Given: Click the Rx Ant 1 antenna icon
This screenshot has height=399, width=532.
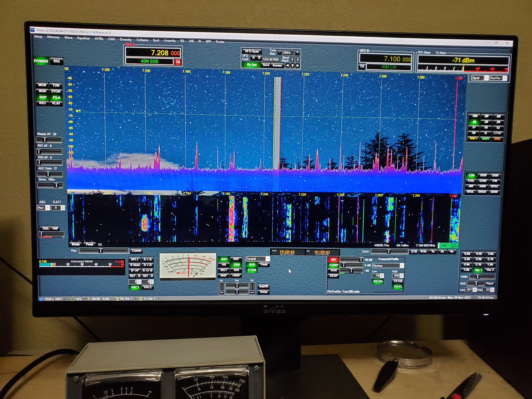Looking at the screenshot, I should 117,299.
